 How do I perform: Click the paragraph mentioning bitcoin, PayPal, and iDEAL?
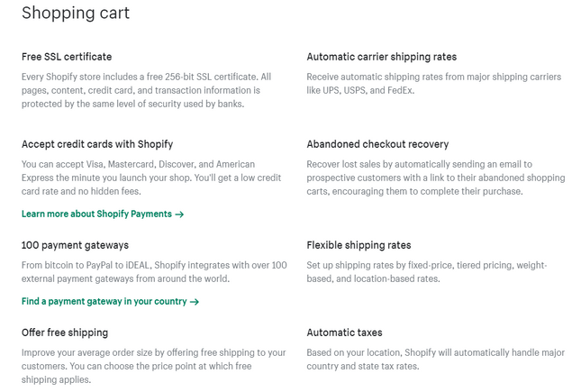click(153, 272)
